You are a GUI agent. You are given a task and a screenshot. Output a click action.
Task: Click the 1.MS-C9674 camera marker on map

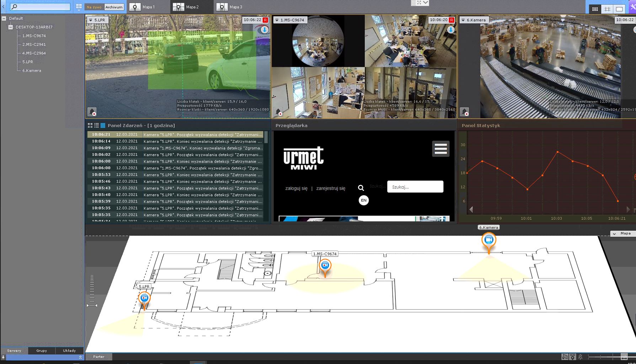tap(325, 266)
